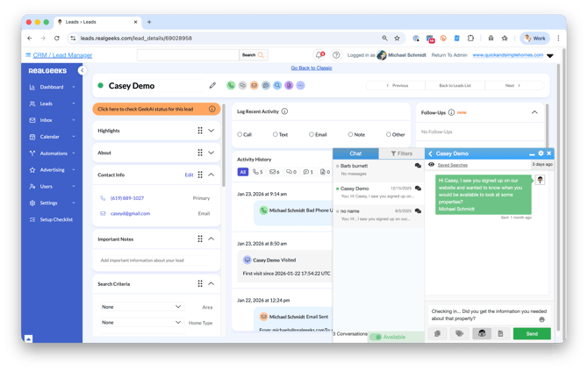Click the Previous lead button
Image resolution: width=588 pixels, height=371 pixels.
[398, 85]
